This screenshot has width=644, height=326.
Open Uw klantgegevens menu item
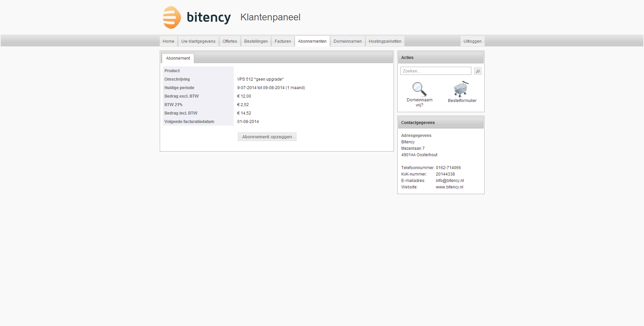198,41
